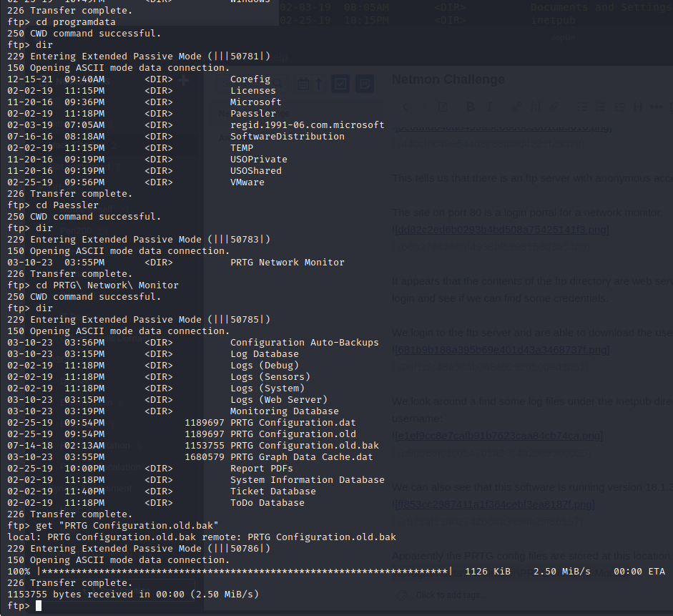Click 'Log Database' directory name

point(265,353)
